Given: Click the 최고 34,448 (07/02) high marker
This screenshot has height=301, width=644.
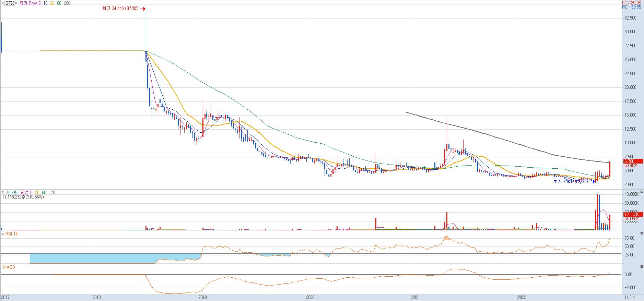Looking at the screenshot, I should [120, 9].
